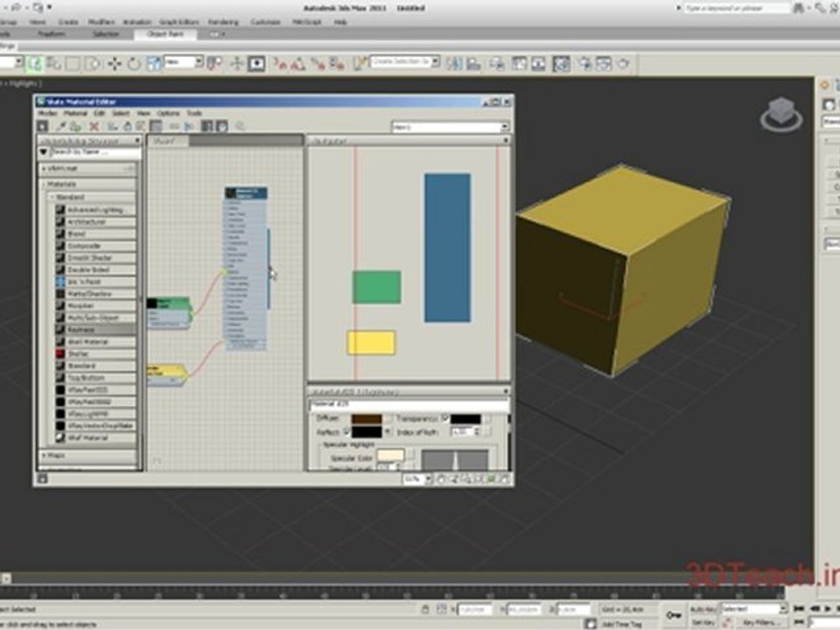The image size is (840, 630).
Task: Activate the Select Object tool
Action: [x=34, y=64]
